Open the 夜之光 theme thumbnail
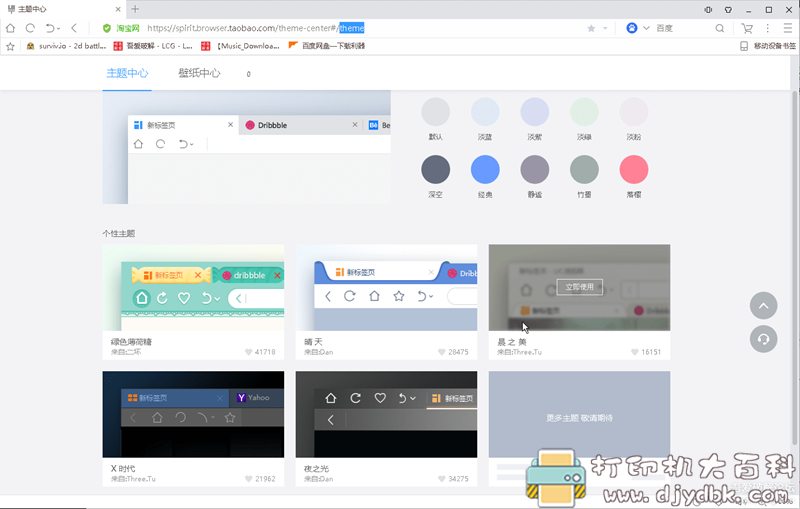800x509 pixels. (x=386, y=414)
